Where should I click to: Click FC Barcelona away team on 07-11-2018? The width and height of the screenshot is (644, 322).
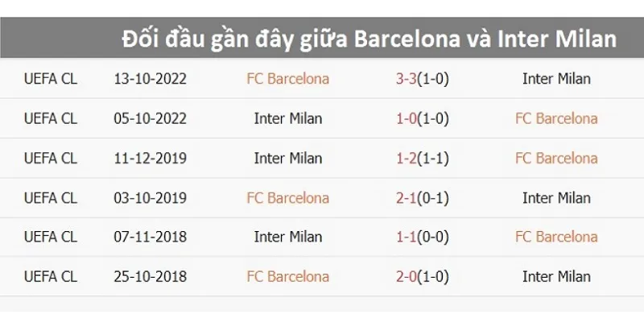coord(556,237)
